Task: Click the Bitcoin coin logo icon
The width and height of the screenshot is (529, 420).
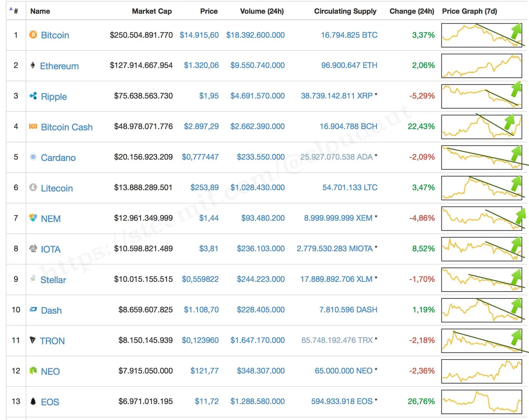Action: click(x=33, y=35)
